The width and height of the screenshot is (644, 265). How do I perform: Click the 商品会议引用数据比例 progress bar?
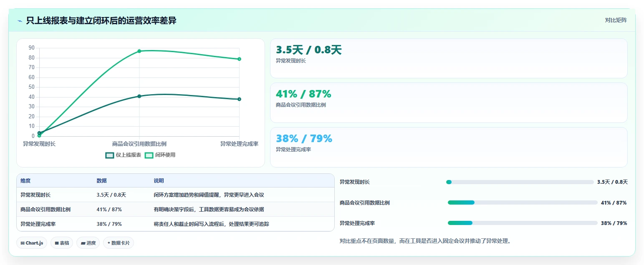pyautogui.click(x=523, y=202)
